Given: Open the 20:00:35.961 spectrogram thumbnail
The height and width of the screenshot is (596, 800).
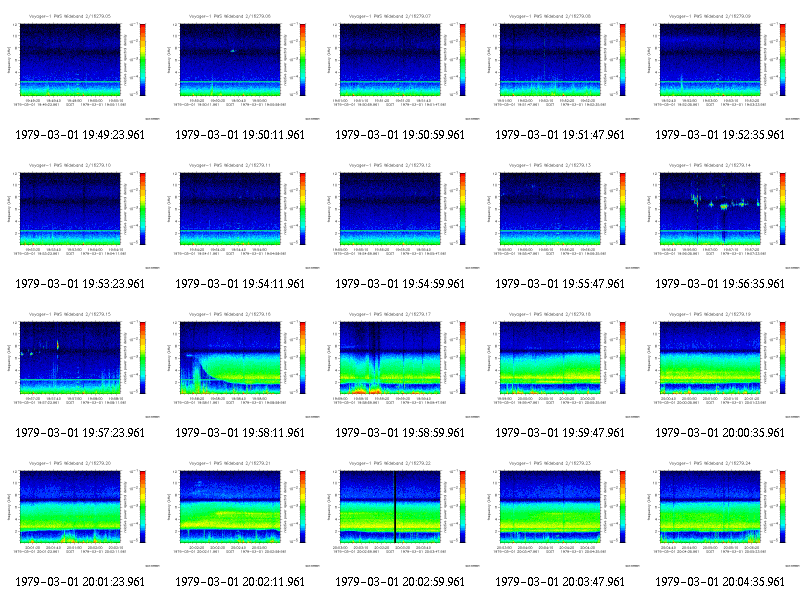Looking at the screenshot, I should pyautogui.click(x=720, y=362).
